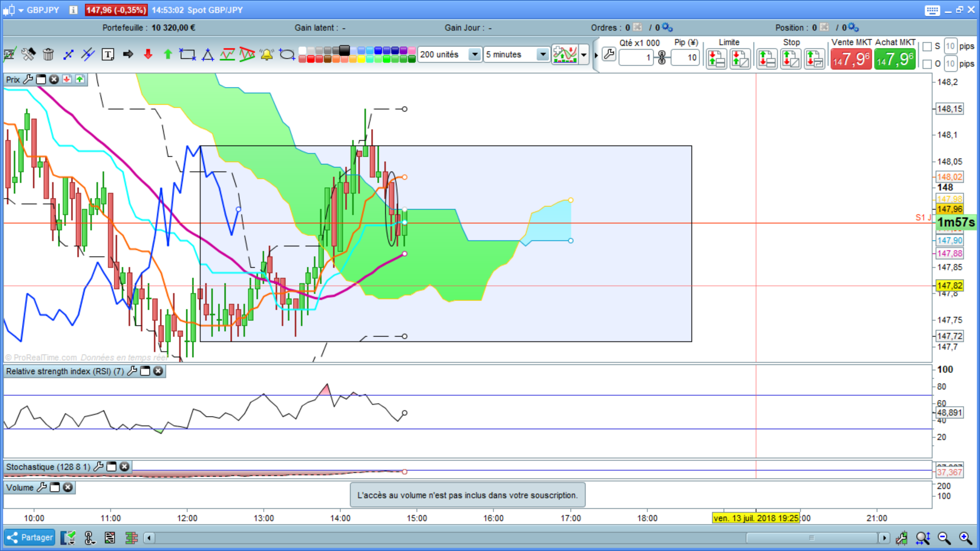The height and width of the screenshot is (551, 980).
Task: Click the zoom-in magnifier at bottom right
Action: click(x=965, y=538)
